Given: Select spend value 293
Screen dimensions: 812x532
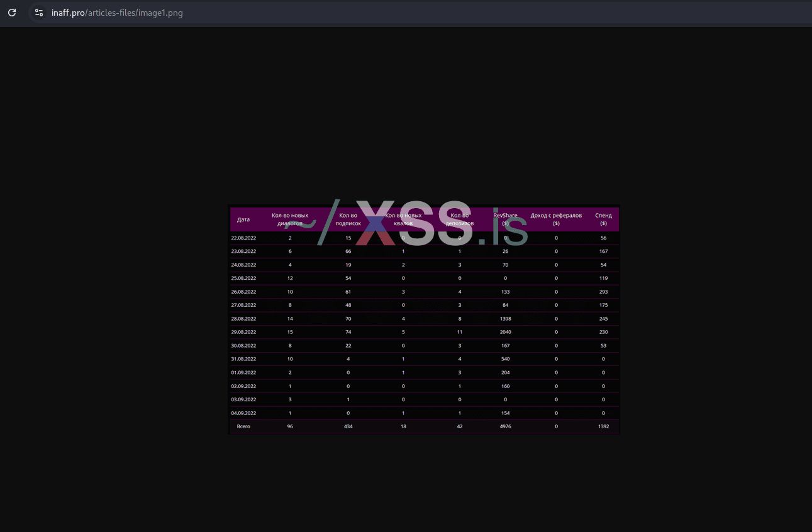Looking at the screenshot, I should pyautogui.click(x=603, y=292).
